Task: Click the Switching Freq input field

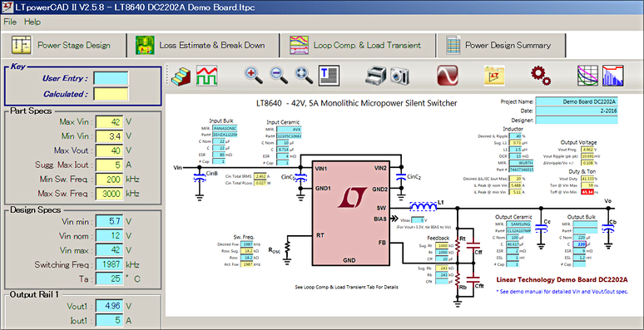Action: click(109, 264)
